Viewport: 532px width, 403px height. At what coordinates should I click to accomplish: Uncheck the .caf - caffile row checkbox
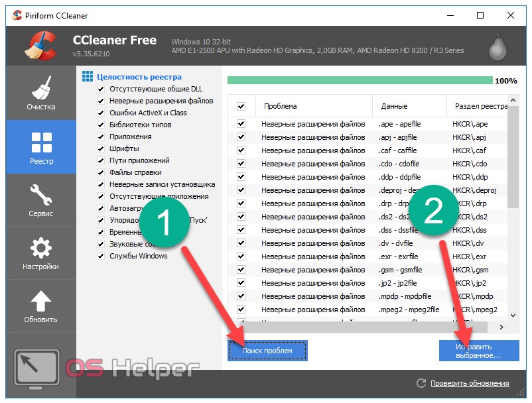coord(241,150)
